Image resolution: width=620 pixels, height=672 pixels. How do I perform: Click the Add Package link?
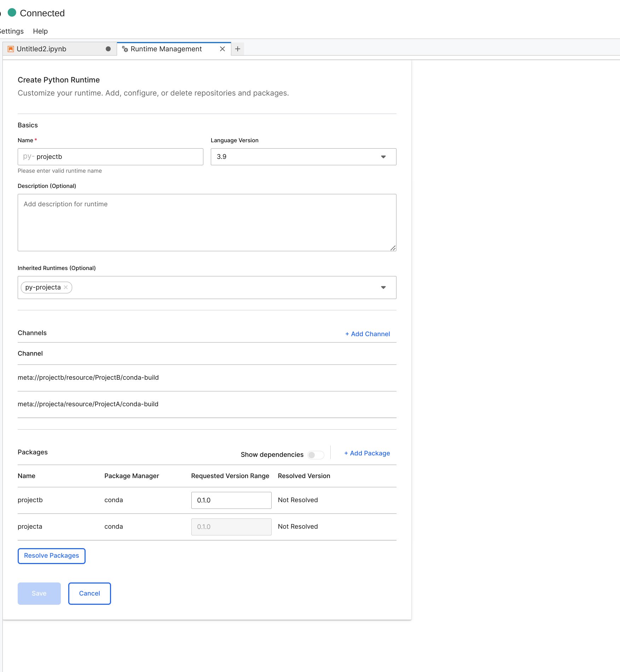[x=367, y=453]
